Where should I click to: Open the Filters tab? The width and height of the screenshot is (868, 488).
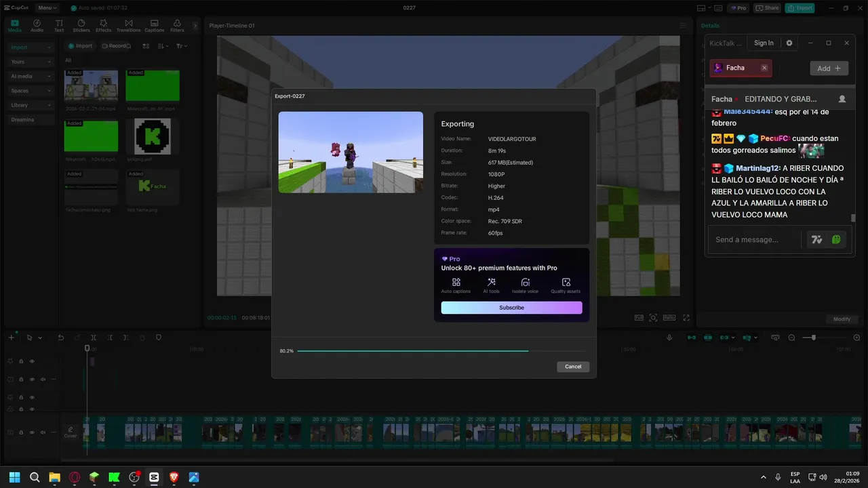pyautogui.click(x=177, y=26)
